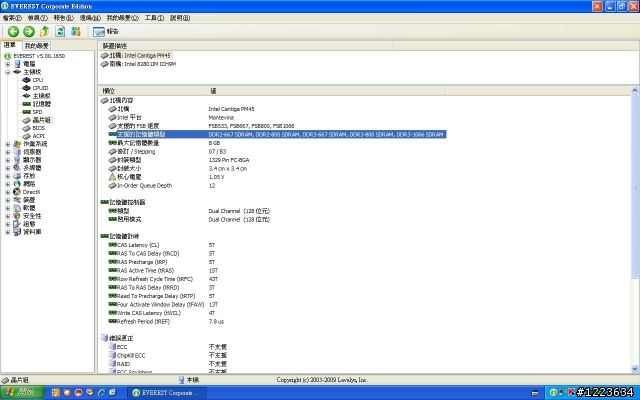Click the 存放 storage tree icon

click(17, 176)
